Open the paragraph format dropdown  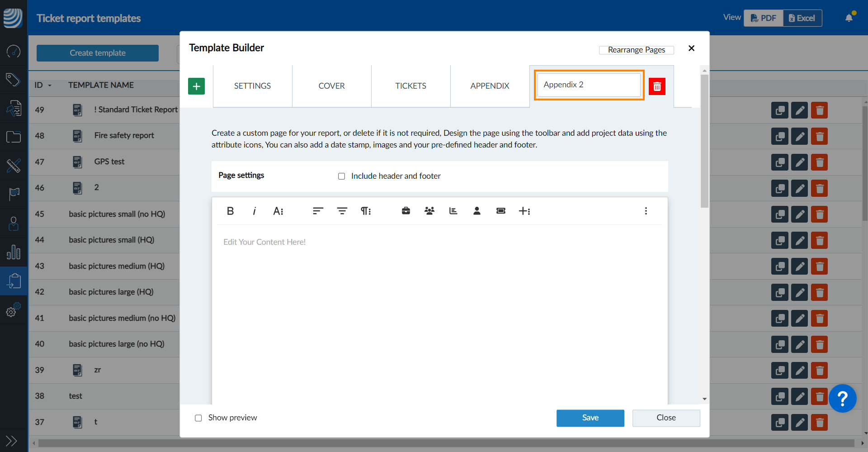pyautogui.click(x=365, y=211)
